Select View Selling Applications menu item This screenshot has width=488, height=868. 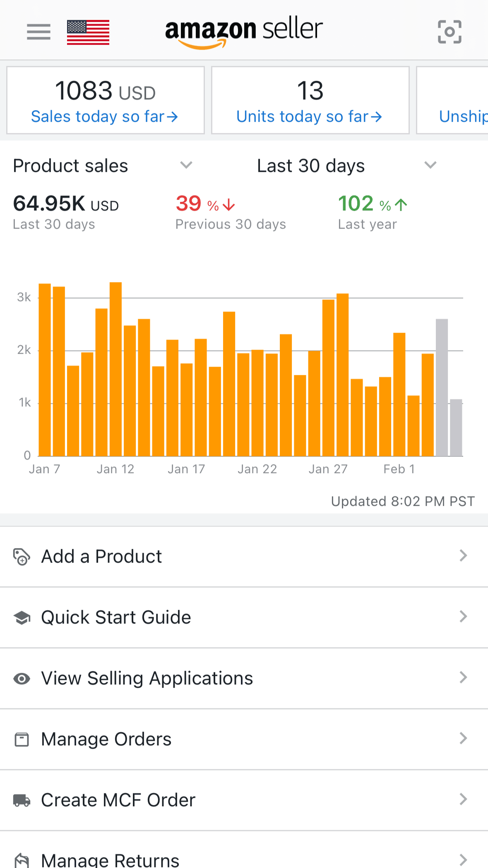pyautogui.click(x=147, y=678)
